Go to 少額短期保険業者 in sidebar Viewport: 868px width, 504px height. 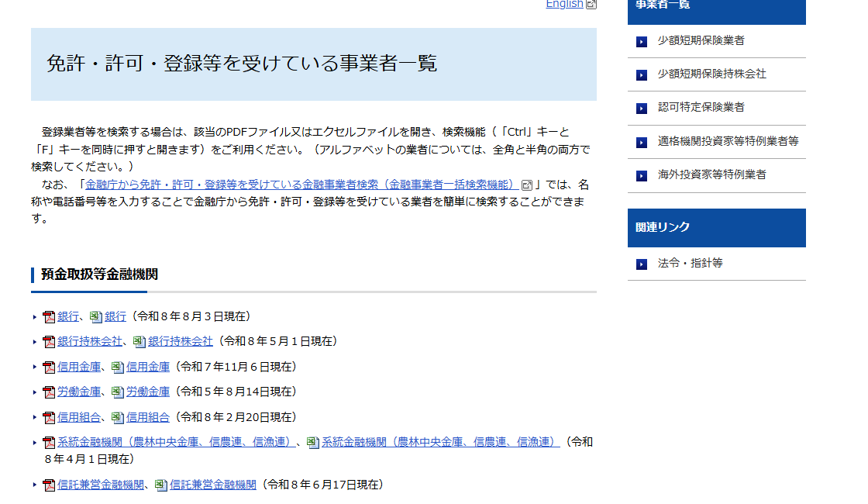pos(701,40)
